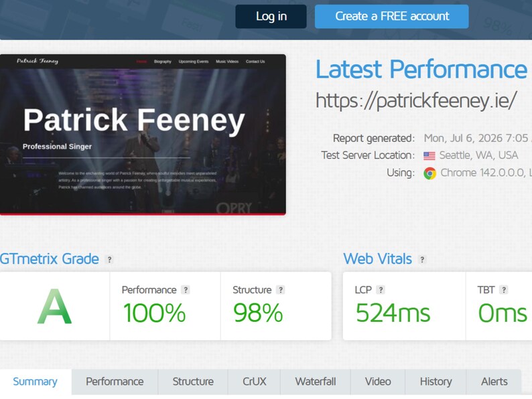The width and height of the screenshot is (532, 399).
Task: Click the Seattle, WA, USA location text
Action: point(478,155)
